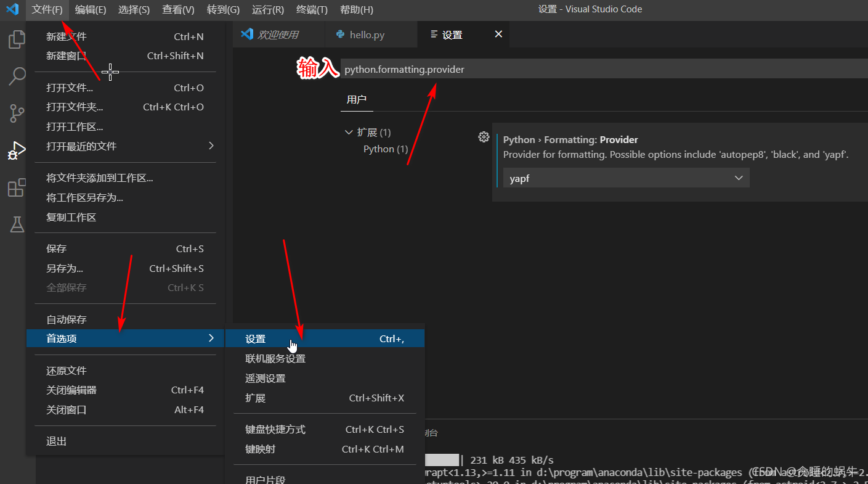
Task: Open the Explorer view in activity bar
Action: click(x=17, y=40)
